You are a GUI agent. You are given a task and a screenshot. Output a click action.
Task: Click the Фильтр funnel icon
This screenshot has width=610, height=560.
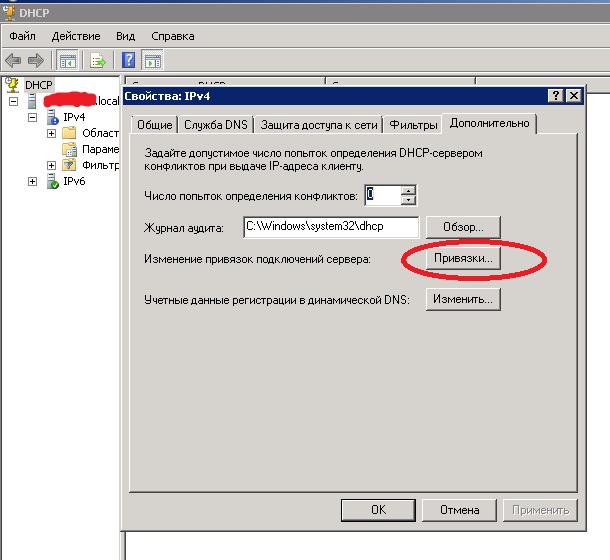pos(69,165)
